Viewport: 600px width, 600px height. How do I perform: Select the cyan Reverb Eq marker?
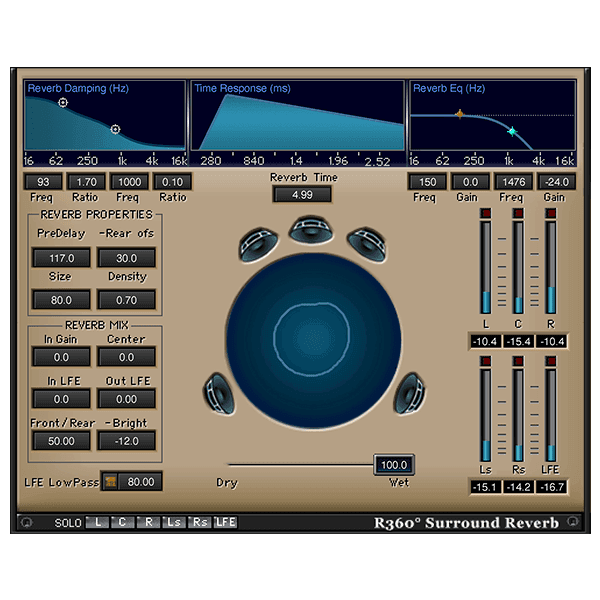(x=512, y=131)
